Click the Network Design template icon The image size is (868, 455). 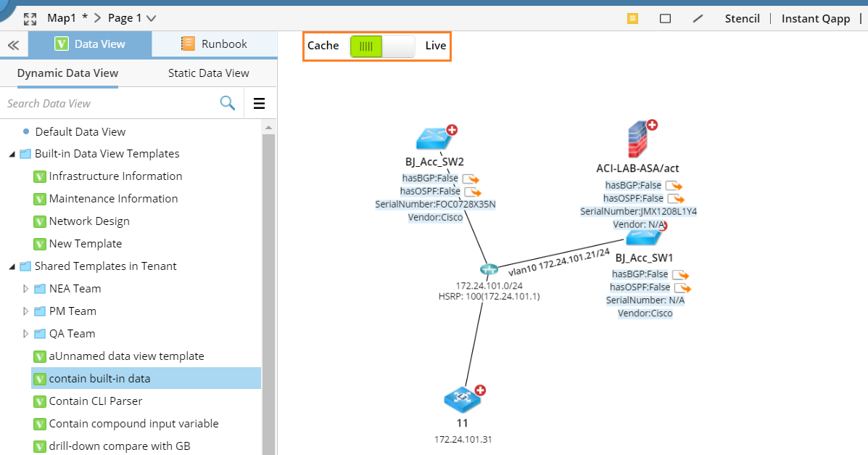pos(39,221)
